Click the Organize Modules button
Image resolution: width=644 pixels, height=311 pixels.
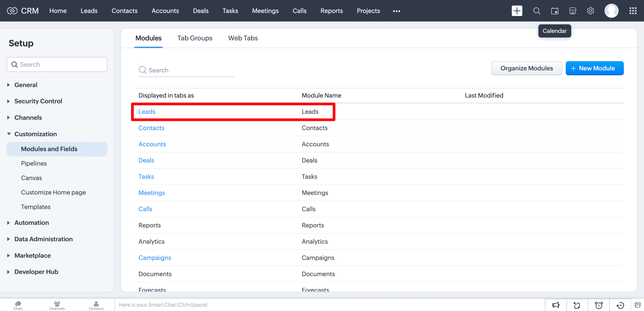(x=527, y=68)
